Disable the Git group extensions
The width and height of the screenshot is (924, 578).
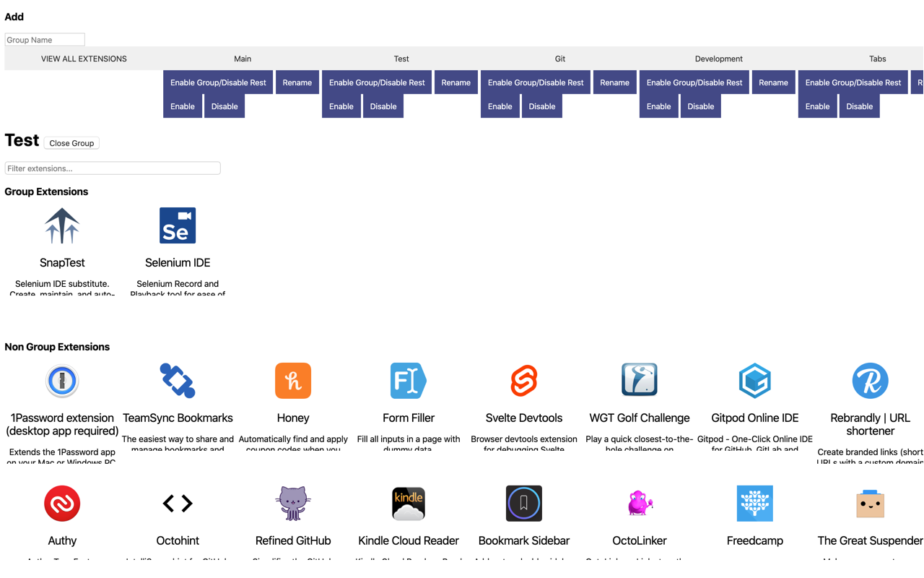click(x=542, y=106)
